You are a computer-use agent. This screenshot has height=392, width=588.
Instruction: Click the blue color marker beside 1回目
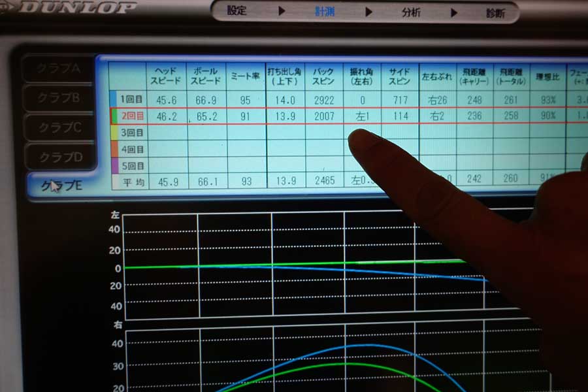pyautogui.click(x=112, y=100)
